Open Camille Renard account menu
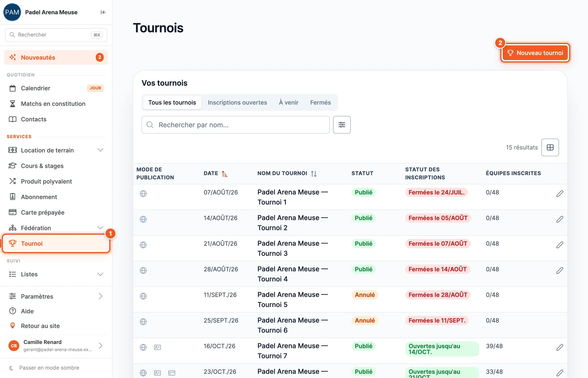 56,346
